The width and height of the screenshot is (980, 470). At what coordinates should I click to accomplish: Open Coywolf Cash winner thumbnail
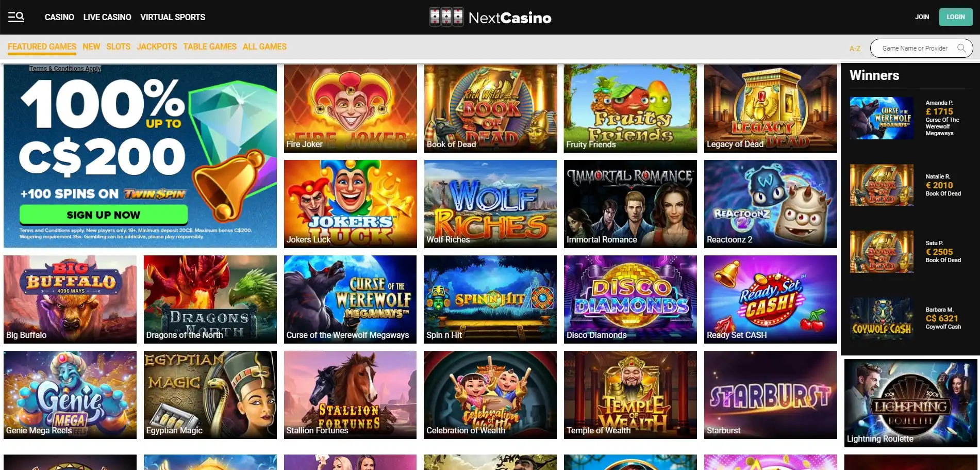(x=882, y=318)
